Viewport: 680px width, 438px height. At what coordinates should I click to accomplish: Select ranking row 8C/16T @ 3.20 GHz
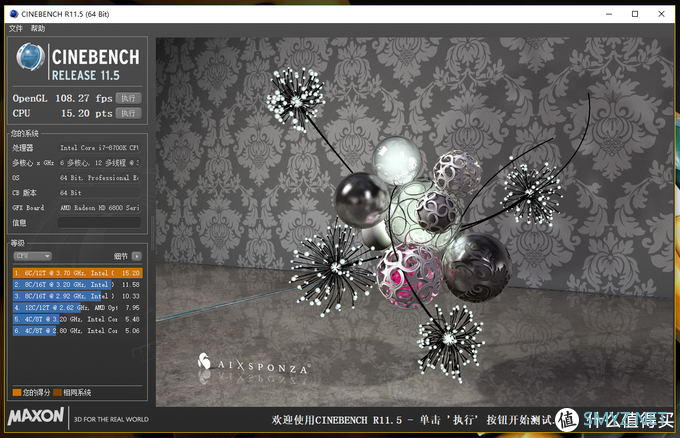(x=78, y=284)
